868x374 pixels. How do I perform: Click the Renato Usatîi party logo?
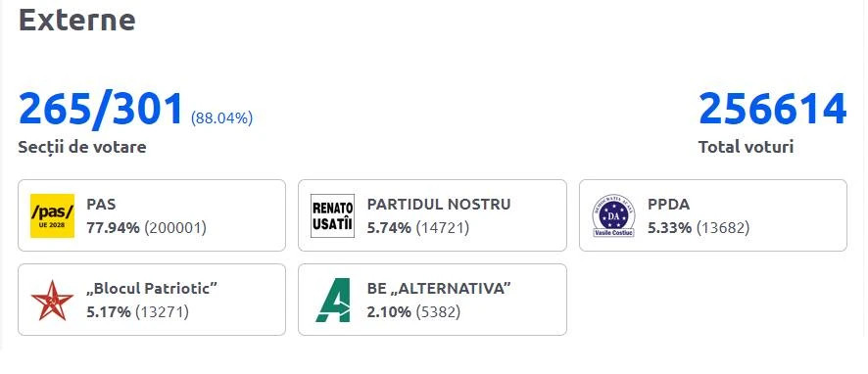click(x=332, y=215)
